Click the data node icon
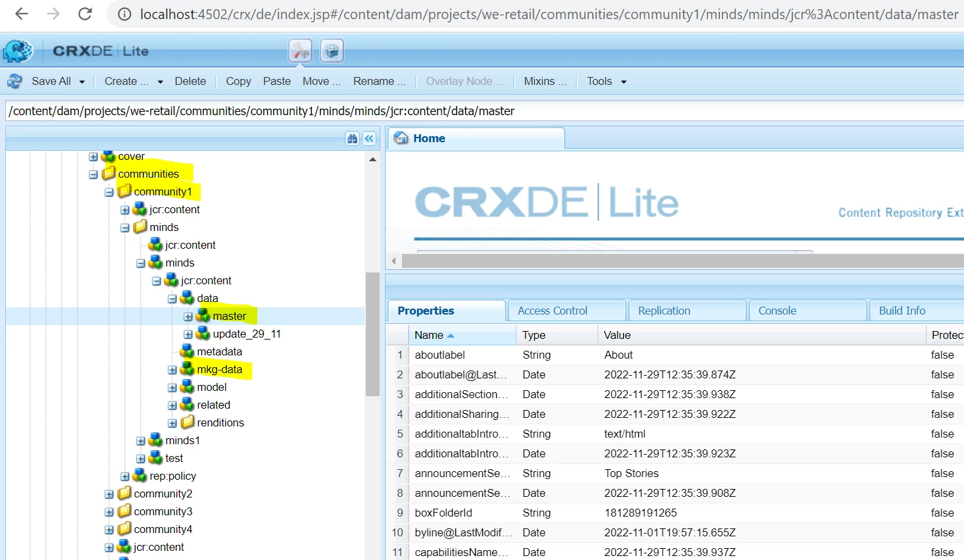 (188, 297)
